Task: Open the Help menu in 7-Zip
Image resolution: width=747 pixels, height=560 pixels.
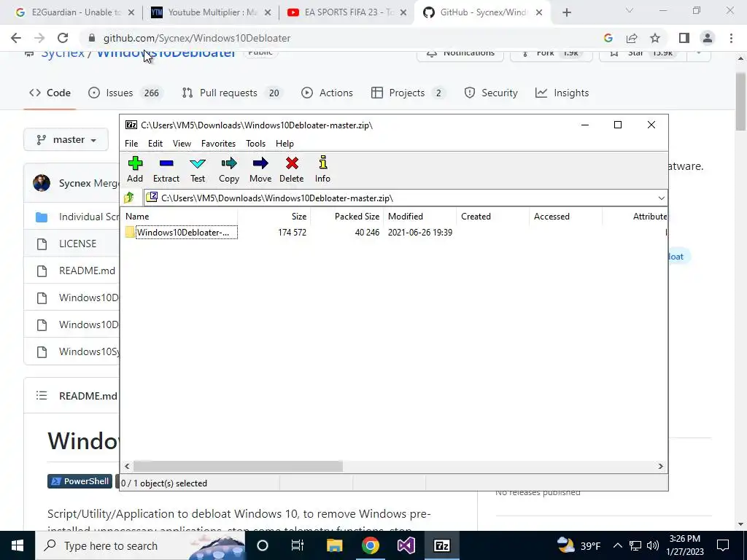Action: click(285, 144)
